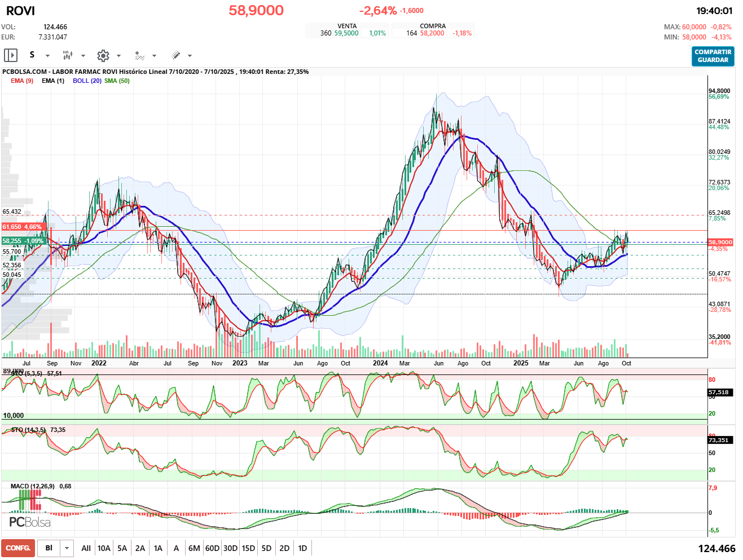Toggle the BOLL (20) indicator label

tap(87, 81)
